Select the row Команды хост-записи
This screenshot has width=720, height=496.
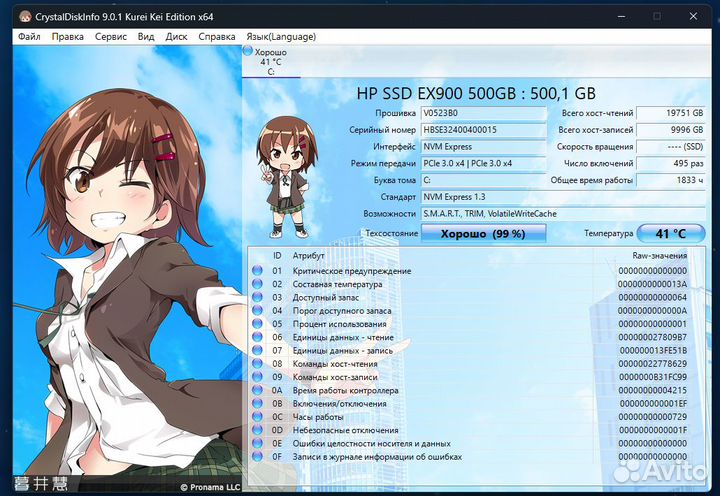point(469,377)
